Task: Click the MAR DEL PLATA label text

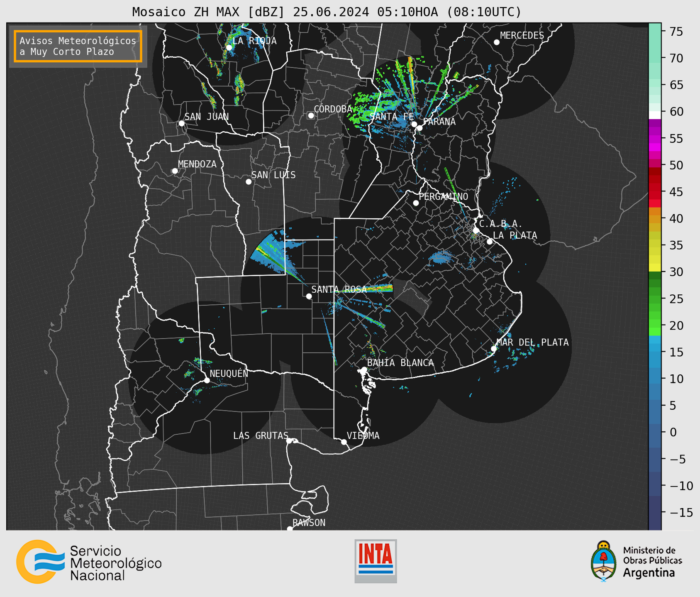Action: pos(533,343)
